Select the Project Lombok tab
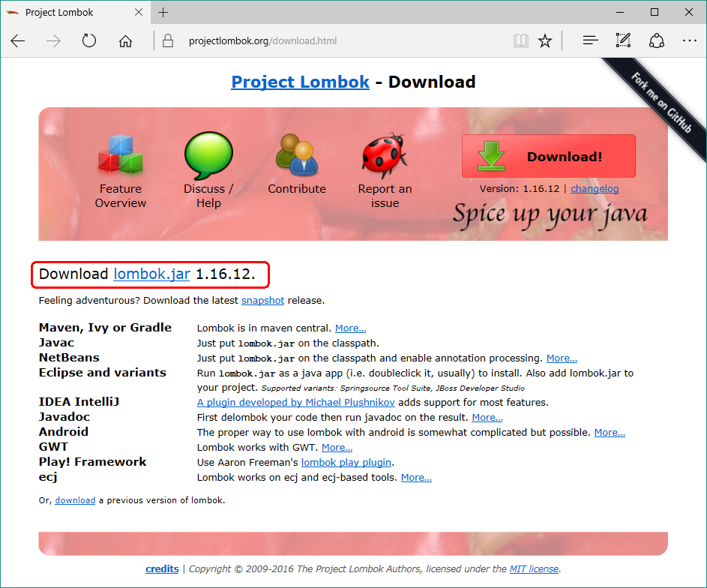The image size is (707, 588). click(x=74, y=12)
